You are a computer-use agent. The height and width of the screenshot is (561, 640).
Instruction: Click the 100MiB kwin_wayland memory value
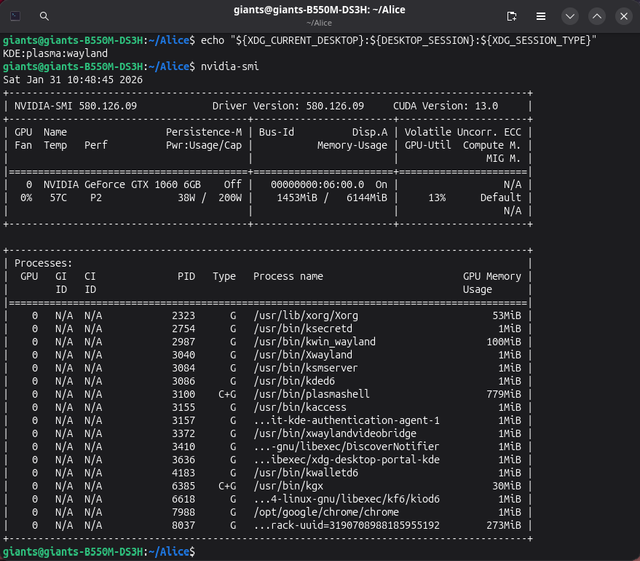click(504, 342)
